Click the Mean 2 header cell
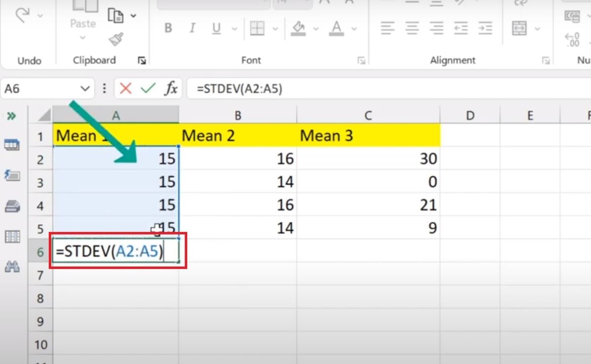The image size is (591, 364). pos(238,135)
